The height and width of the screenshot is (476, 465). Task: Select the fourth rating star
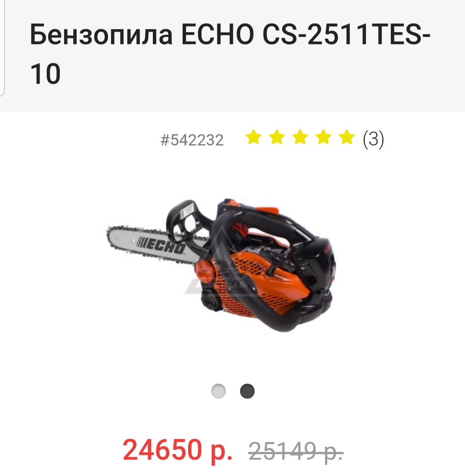323,137
